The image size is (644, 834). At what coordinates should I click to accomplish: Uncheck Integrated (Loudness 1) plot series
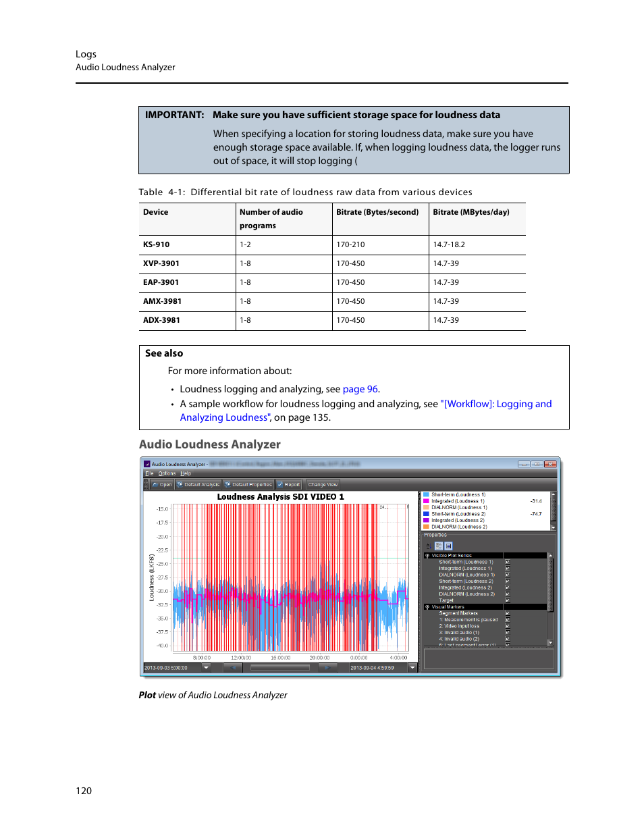click(508, 569)
